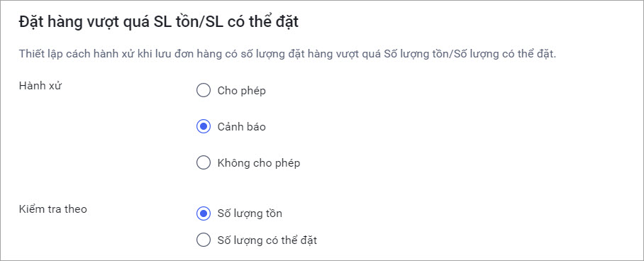This screenshot has width=644, height=261.
Task: Click the description starting with "Thiết lập cách hành xử"
Action: pyautogui.click(x=287, y=54)
